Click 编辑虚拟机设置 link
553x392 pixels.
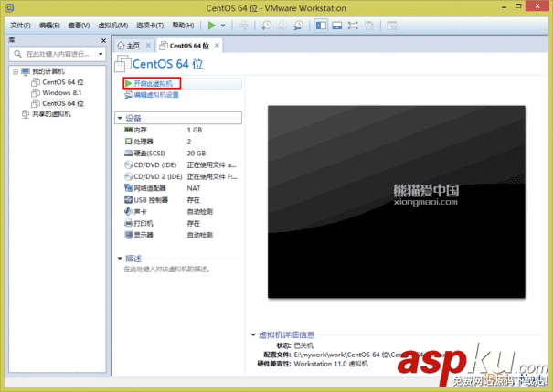156,95
